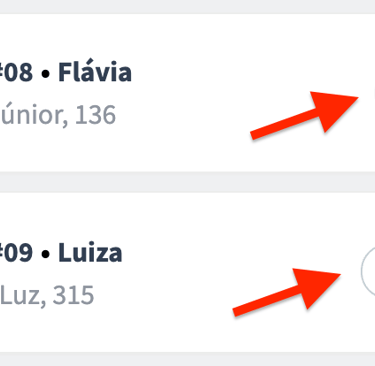Click the gray strip below Luiza's card
This screenshot has height=366, width=375.
pyautogui.click(x=187, y=359)
